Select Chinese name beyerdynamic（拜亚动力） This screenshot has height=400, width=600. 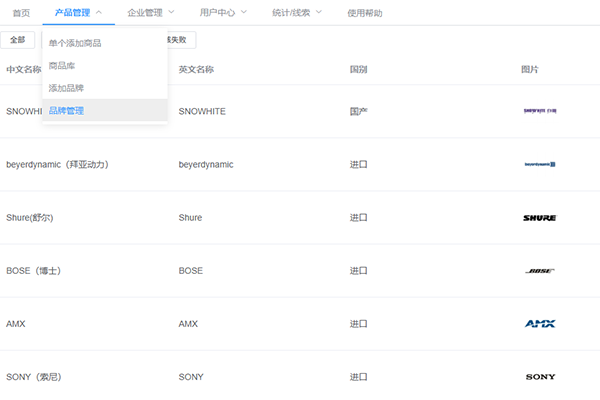tap(57, 165)
